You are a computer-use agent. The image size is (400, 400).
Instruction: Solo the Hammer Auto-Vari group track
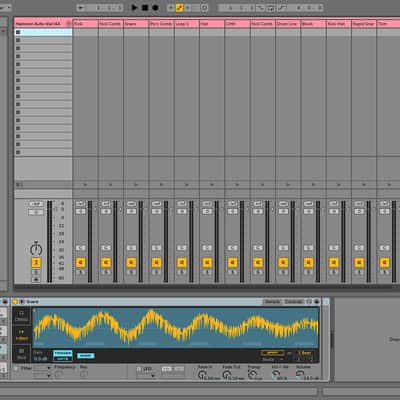pyautogui.click(x=36, y=272)
